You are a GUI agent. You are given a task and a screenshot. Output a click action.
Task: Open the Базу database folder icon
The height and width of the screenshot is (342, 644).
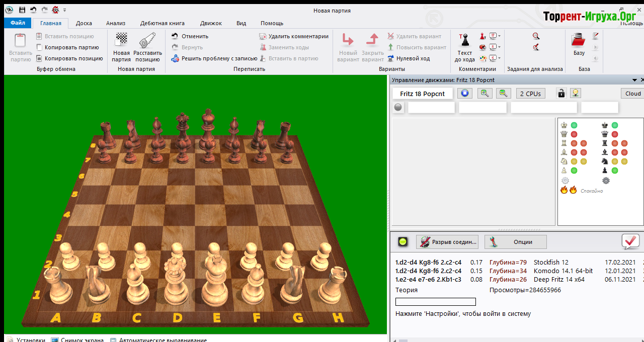coord(579,40)
